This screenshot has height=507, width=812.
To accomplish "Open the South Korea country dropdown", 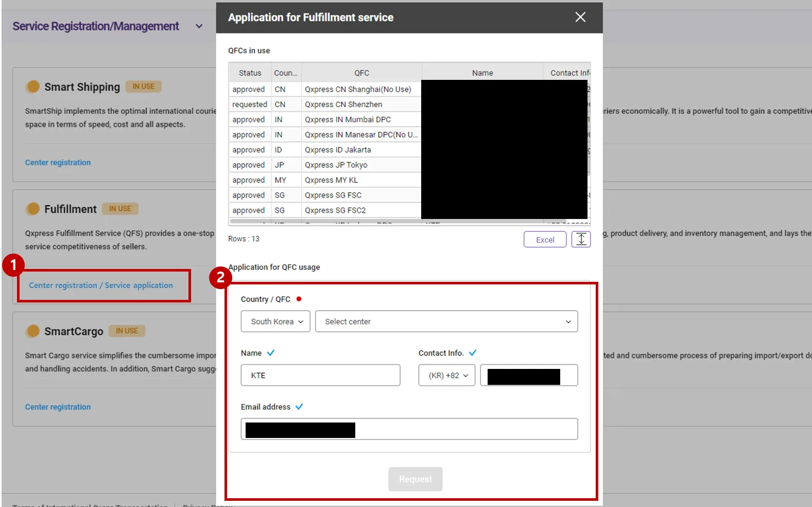I will pyautogui.click(x=275, y=322).
